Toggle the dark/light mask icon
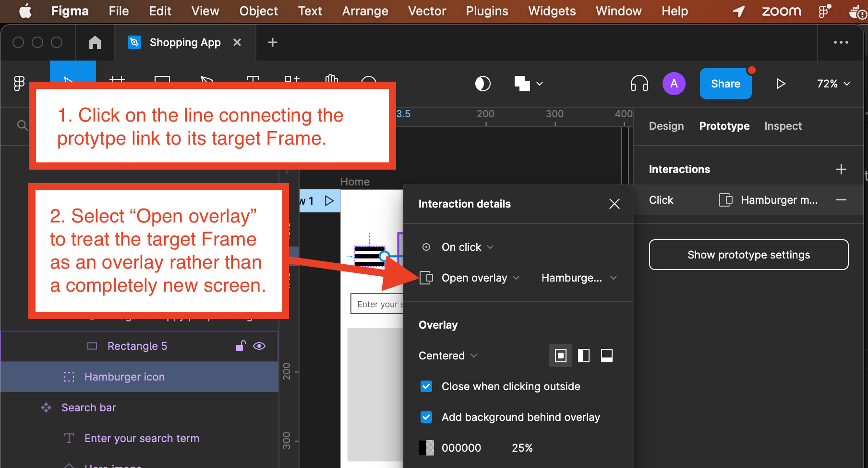 482,84
